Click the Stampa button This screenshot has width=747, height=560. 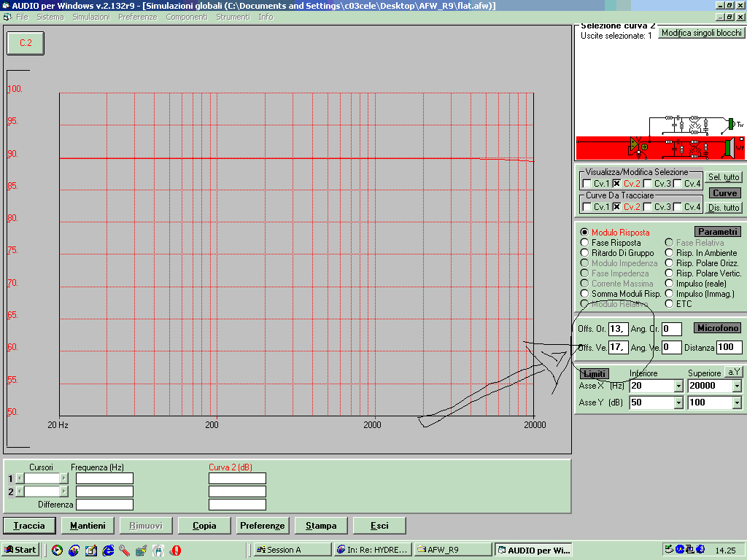[x=321, y=526]
